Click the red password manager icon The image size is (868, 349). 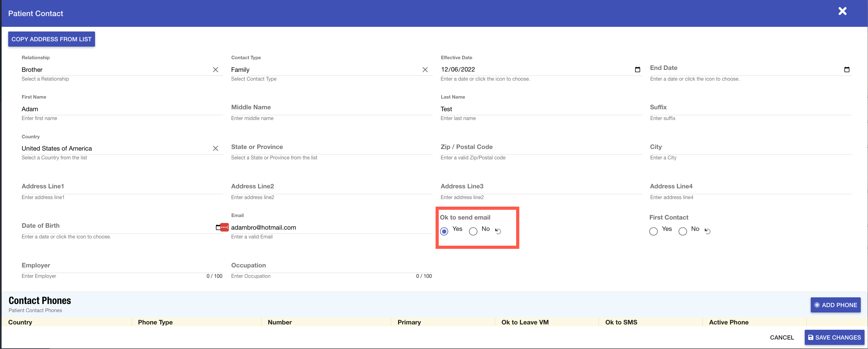pos(224,227)
